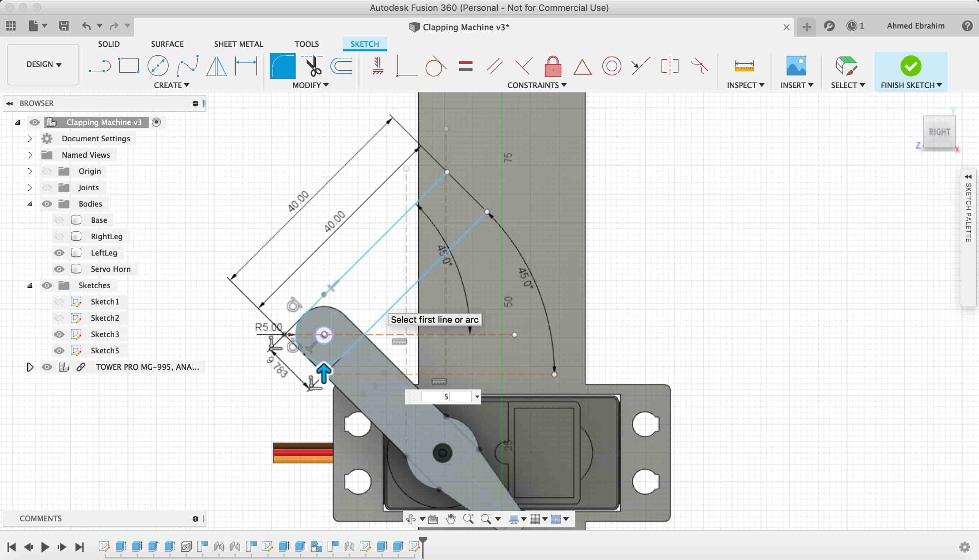This screenshot has height=560, width=979.
Task: Hide Sketch5 using its eye icon
Action: pos(59,350)
